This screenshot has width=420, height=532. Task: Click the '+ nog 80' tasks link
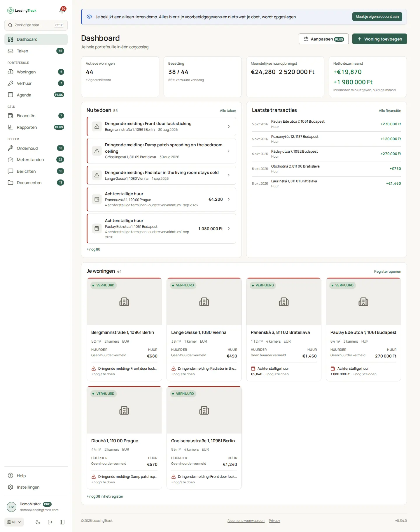93,249
